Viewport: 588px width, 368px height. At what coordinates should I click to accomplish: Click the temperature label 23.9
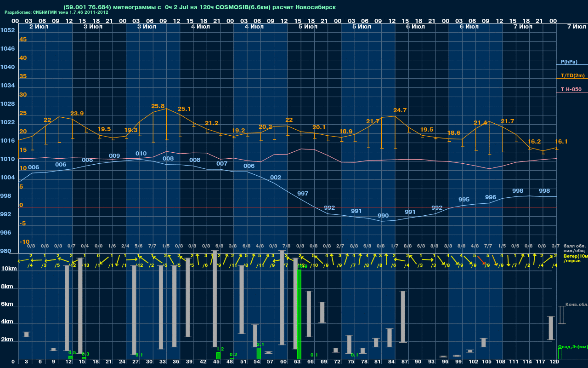point(77,114)
